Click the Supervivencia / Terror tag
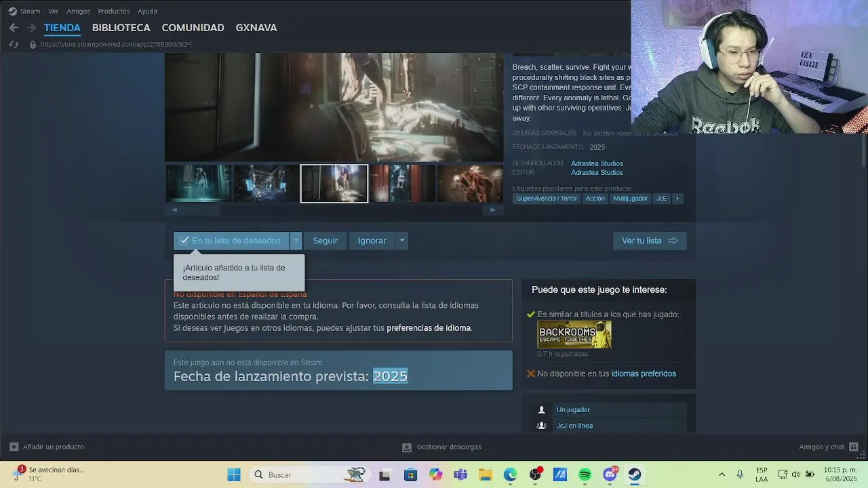The width and height of the screenshot is (868, 488). (547, 199)
